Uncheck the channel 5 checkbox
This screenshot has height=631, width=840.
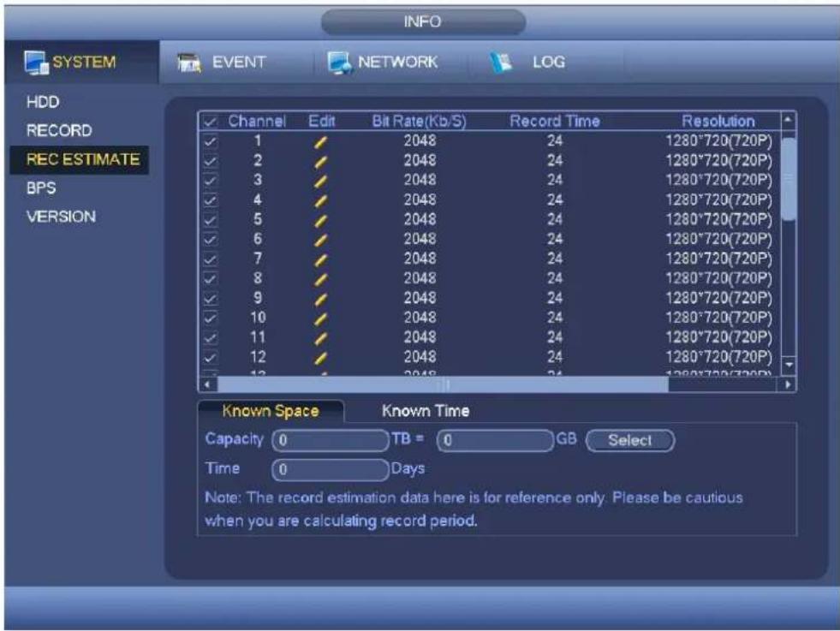point(210,220)
